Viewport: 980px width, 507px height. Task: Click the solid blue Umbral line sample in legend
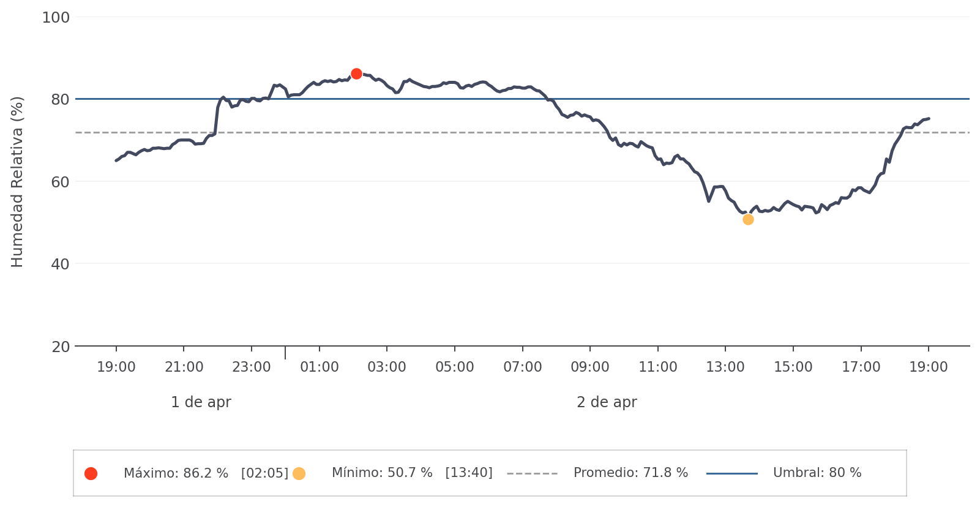tap(731, 473)
